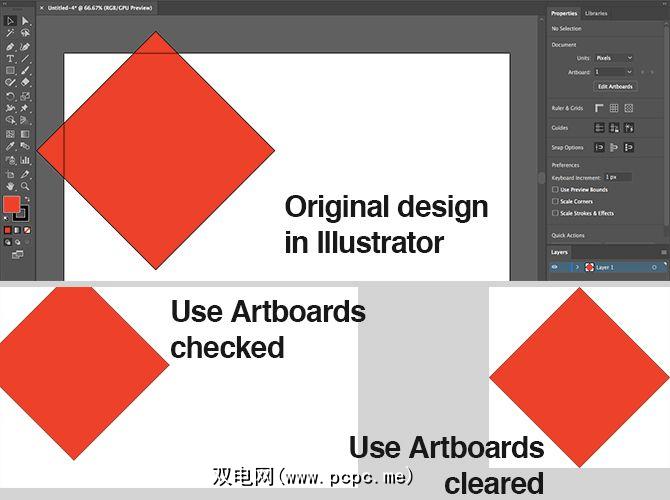This screenshot has height=500, width=670.
Task: Toggle Show Transparency Grid icon
Action: point(629,108)
